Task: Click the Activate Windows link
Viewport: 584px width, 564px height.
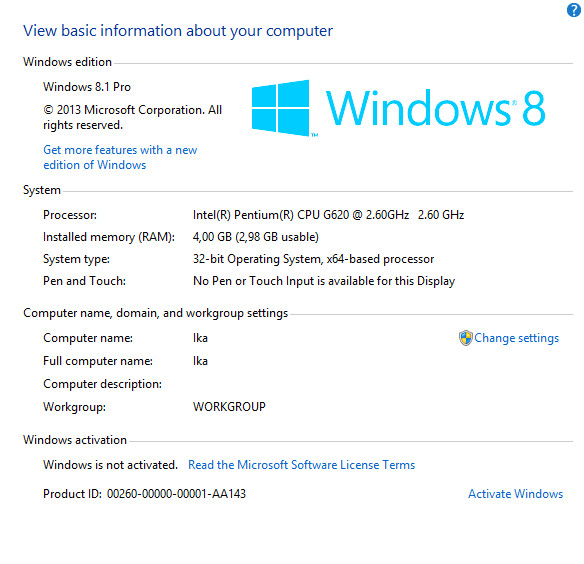Action: (x=515, y=494)
